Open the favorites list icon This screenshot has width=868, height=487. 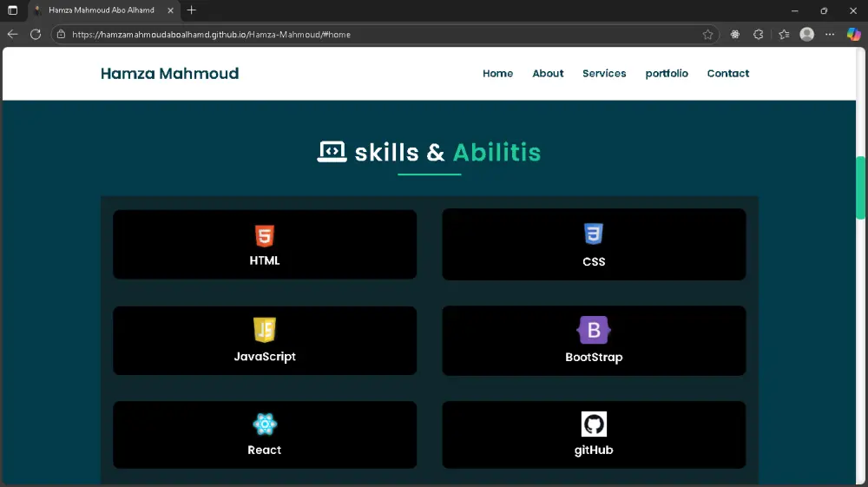click(784, 35)
